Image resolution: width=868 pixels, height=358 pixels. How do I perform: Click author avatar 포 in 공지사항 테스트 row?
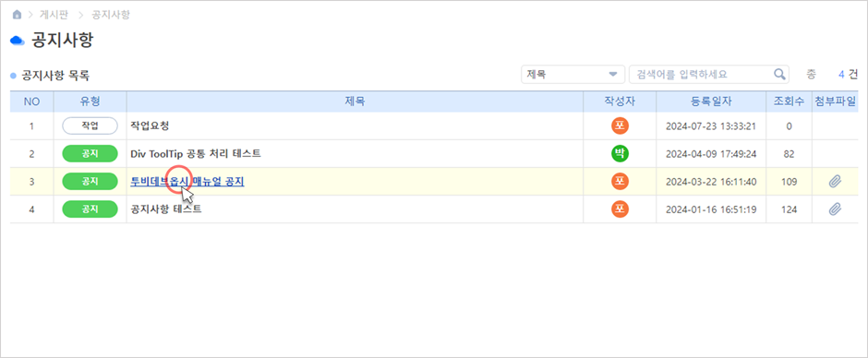point(620,209)
